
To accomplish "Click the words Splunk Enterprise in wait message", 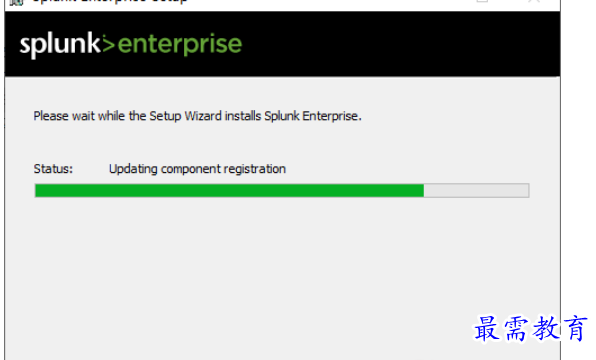I will coord(312,116).
